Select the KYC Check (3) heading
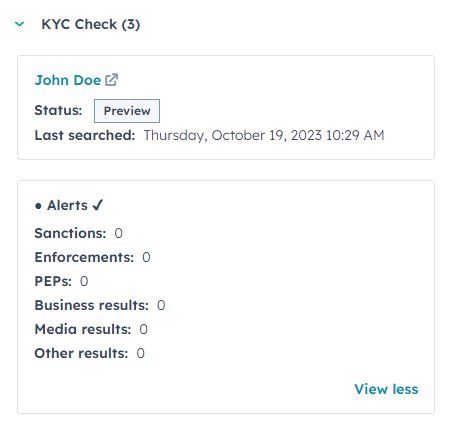The width and height of the screenshot is (453, 424). pos(91,24)
